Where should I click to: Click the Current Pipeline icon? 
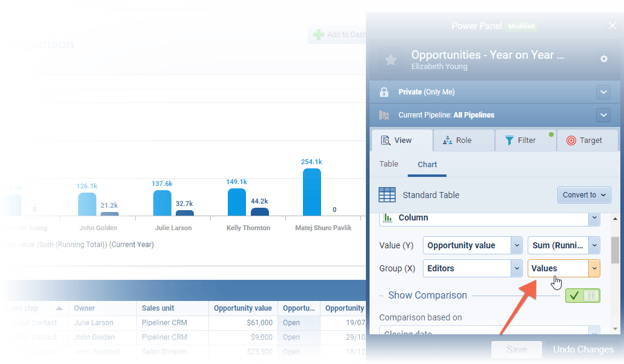[x=383, y=115]
